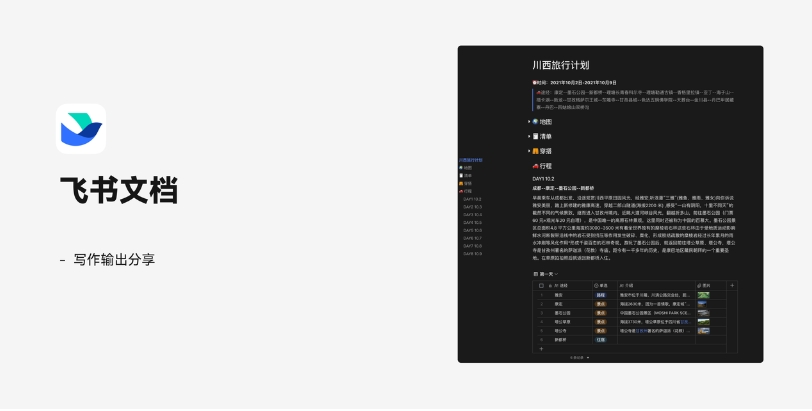Expand the 地图 collapsed section
The image size is (812, 411).
(529, 122)
